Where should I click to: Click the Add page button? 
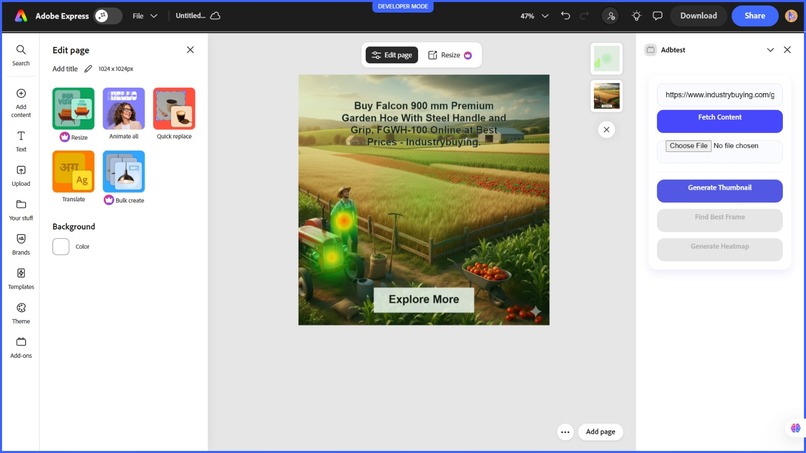point(600,432)
